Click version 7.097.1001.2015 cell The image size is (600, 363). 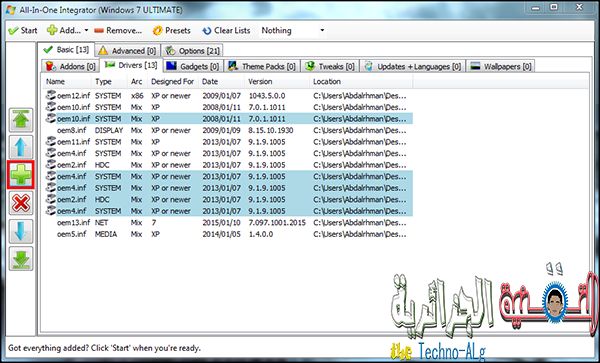[x=277, y=223]
